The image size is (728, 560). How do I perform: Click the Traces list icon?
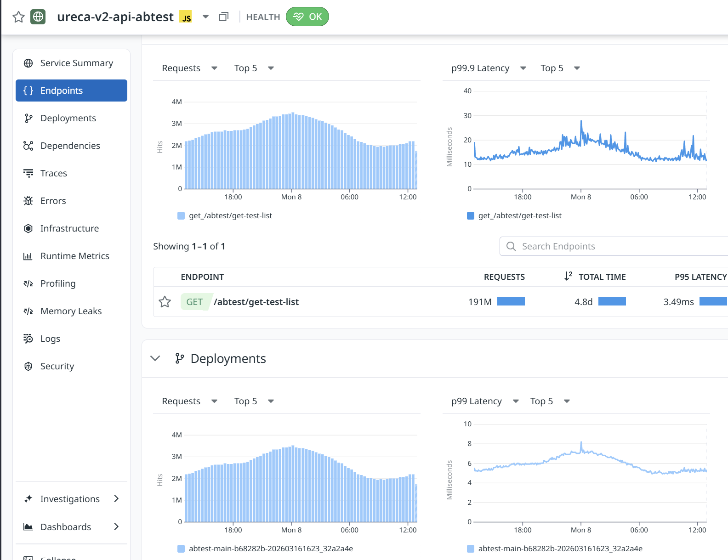pyautogui.click(x=28, y=173)
